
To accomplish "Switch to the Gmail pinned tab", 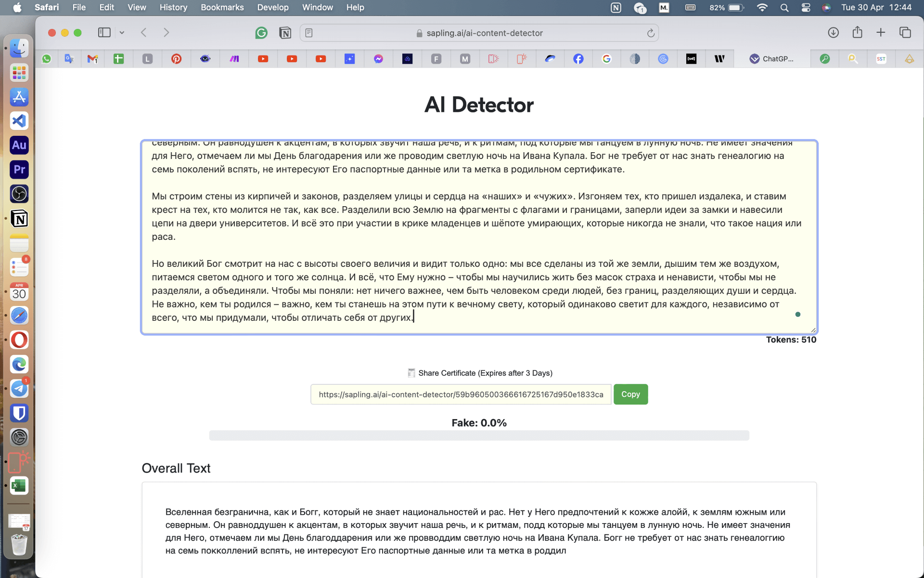I will 92,59.
